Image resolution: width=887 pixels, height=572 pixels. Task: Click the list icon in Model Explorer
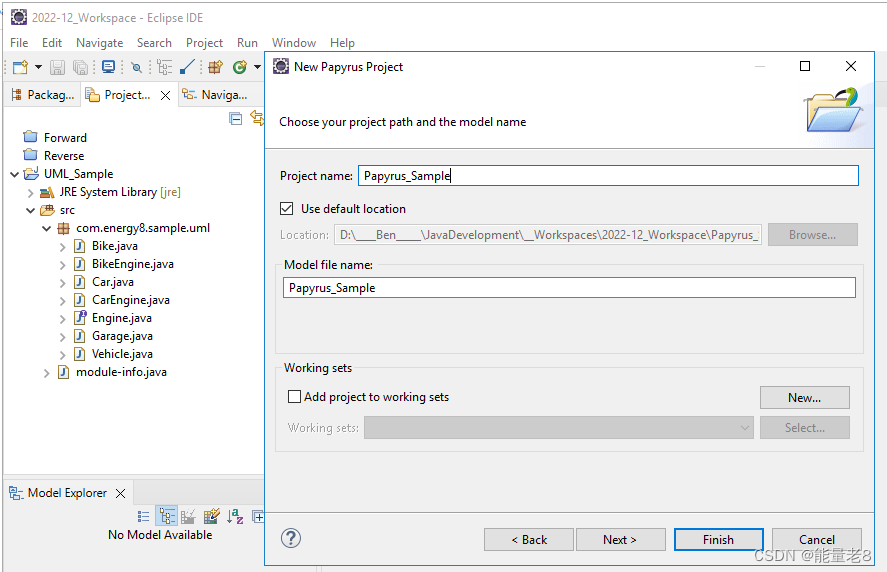coord(144,516)
